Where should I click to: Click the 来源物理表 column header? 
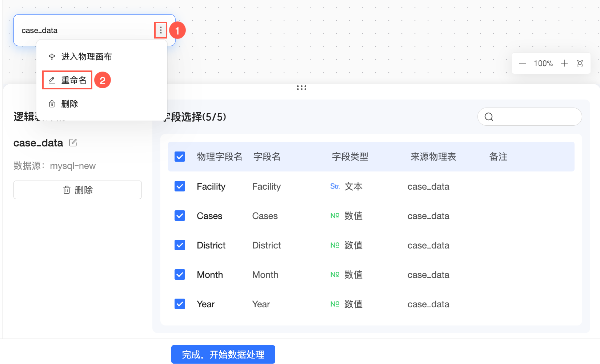pyautogui.click(x=433, y=157)
